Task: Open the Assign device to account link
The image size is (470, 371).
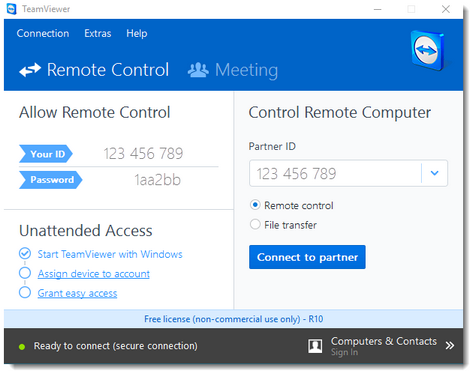Action: click(x=93, y=274)
